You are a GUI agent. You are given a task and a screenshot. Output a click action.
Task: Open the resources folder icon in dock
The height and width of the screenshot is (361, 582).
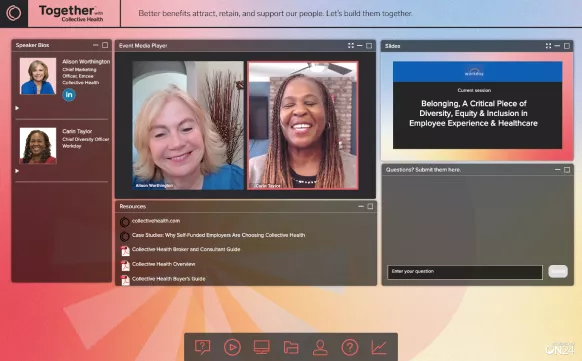291,348
